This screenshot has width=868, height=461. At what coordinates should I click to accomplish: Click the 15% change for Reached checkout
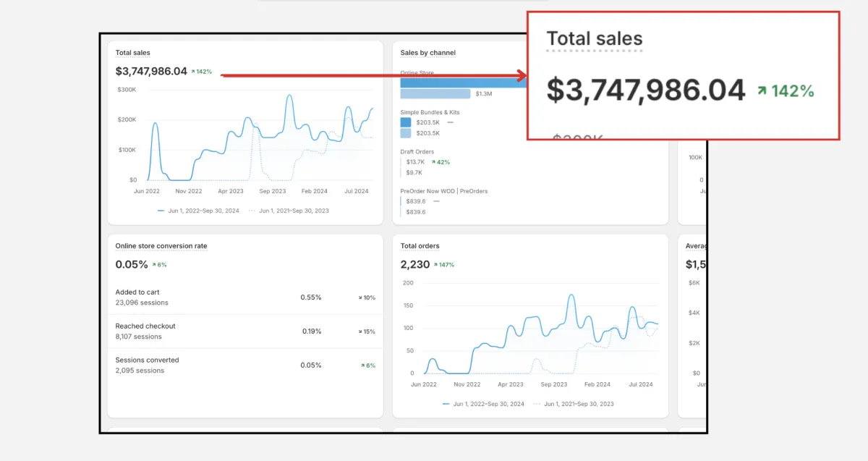(x=367, y=331)
